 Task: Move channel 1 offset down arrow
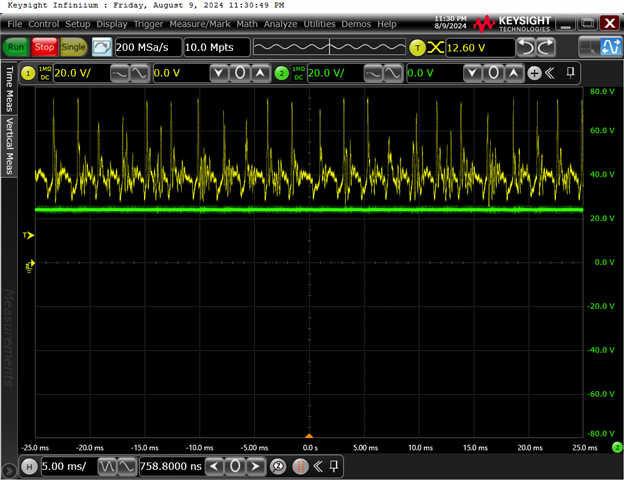[x=218, y=73]
